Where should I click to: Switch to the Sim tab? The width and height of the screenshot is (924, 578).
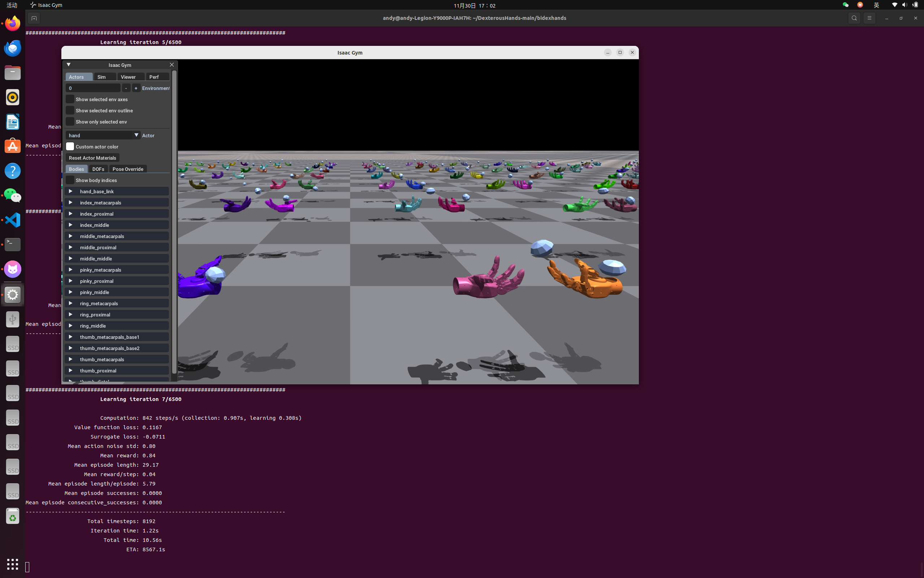point(105,77)
